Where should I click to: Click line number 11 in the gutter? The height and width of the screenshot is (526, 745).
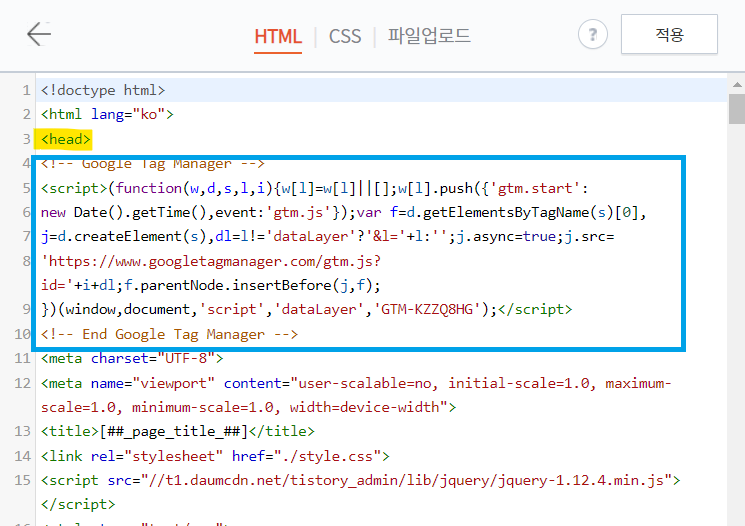[x=22, y=359]
